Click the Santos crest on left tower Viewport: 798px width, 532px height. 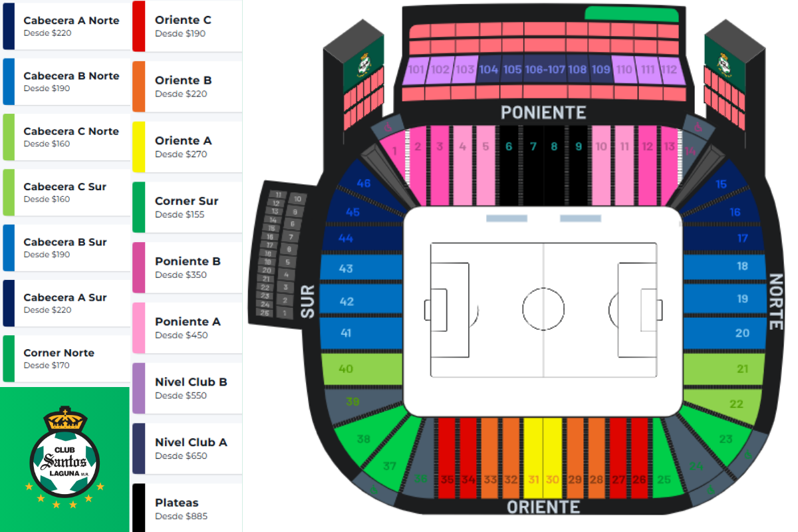coord(363,65)
